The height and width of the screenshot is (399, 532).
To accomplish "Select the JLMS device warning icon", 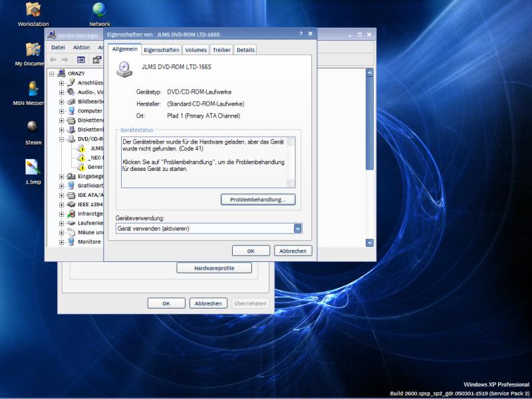I will (x=80, y=148).
